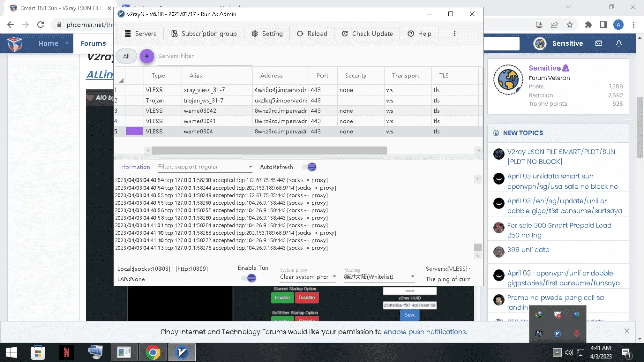Open Chrome profile avatar A
The width and height of the screenshot is (644, 362).
point(619,25)
